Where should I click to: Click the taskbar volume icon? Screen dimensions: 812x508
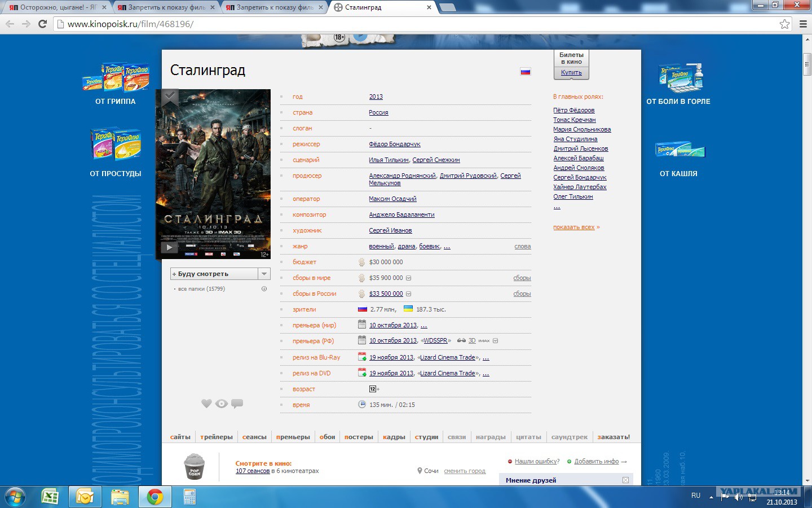coord(739,497)
